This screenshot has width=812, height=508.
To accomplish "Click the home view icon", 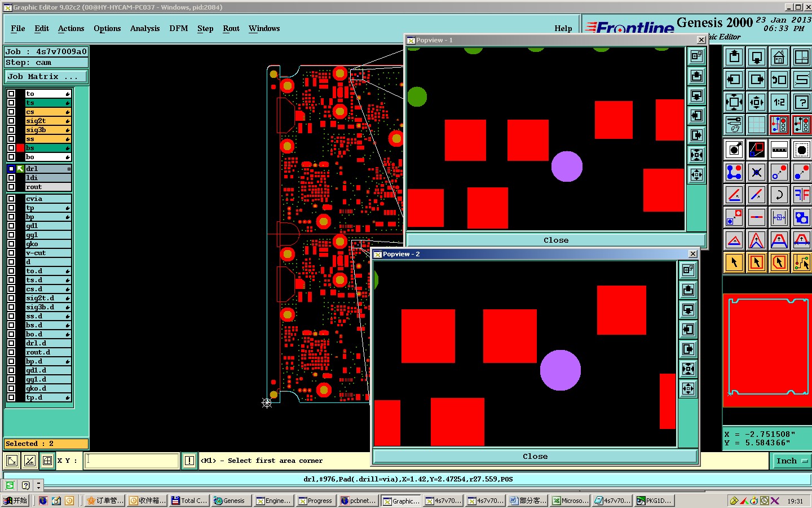I will tap(779, 57).
